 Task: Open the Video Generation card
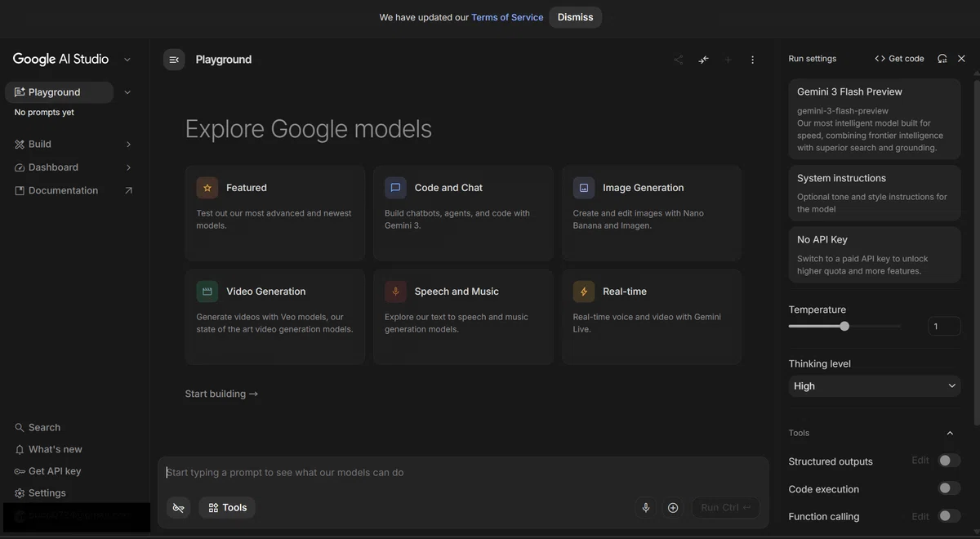pos(275,317)
